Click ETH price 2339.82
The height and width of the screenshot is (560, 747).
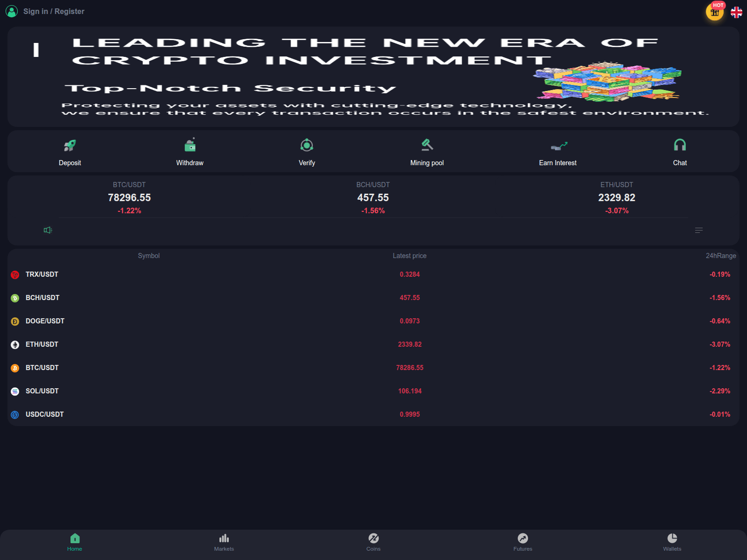[x=410, y=344]
